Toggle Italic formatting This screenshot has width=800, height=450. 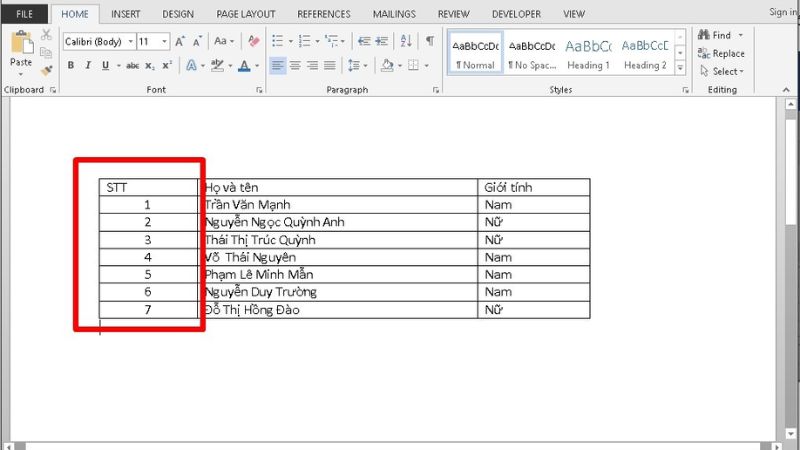[x=89, y=66]
